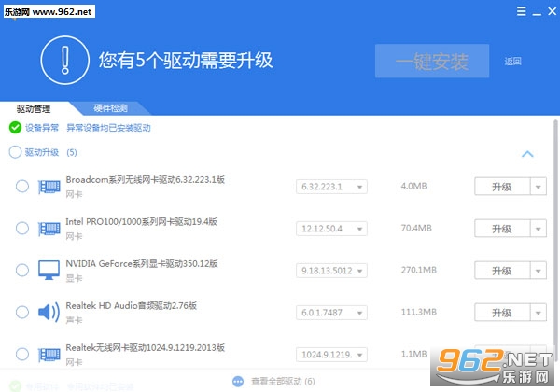Close the driver manager window
The height and width of the screenshot is (392, 560).
point(553,11)
